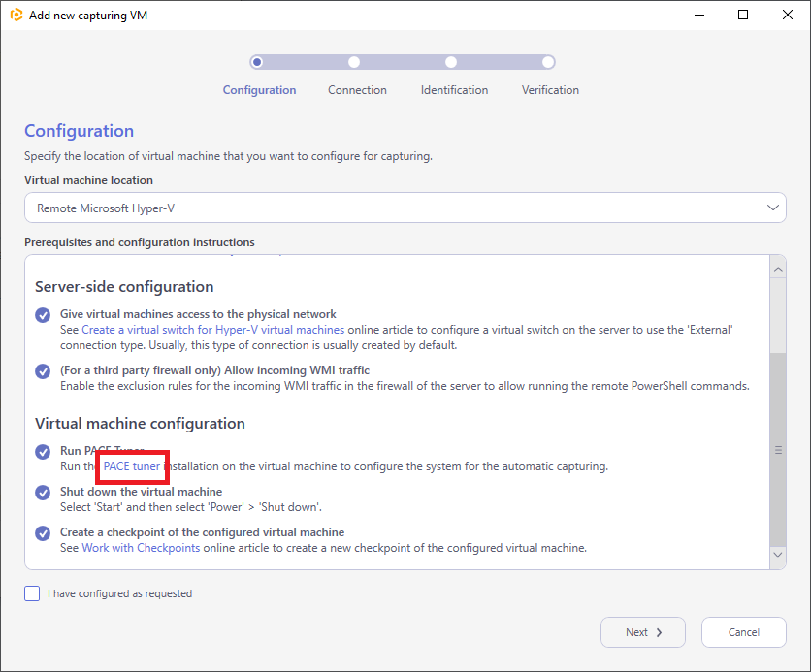Click the large blue 'Configuration' heading
Viewport: 811px width, 672px height.
pos(80,131)
